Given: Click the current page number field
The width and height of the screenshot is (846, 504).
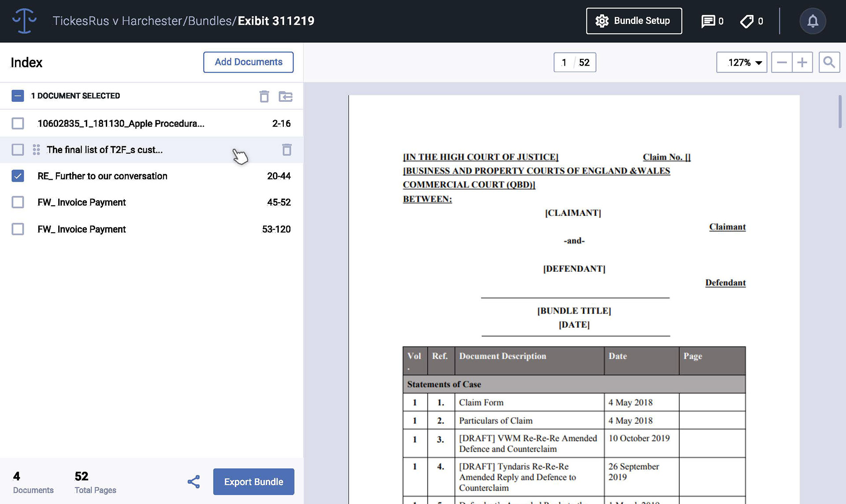Looking at the screenshot, I should (x=564, y=63).
